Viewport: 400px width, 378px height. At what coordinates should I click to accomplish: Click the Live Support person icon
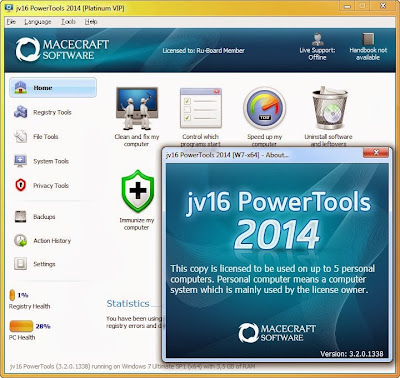click(x=317, y=39)
